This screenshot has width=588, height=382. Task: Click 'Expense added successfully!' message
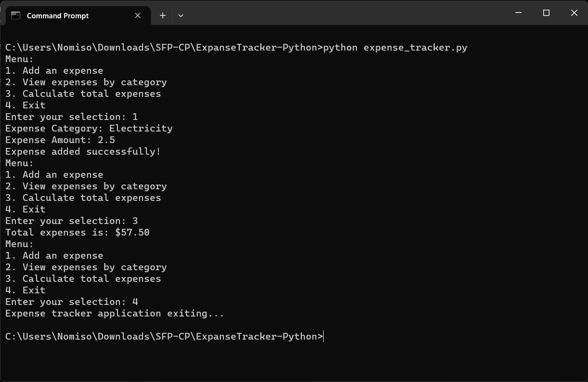[82, 151]
